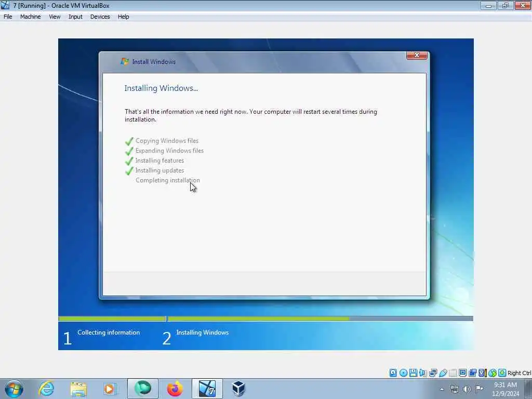Click the mouse integration indicator icon
This screenshot has height=399, width=532.
click(x=493, y=373)
